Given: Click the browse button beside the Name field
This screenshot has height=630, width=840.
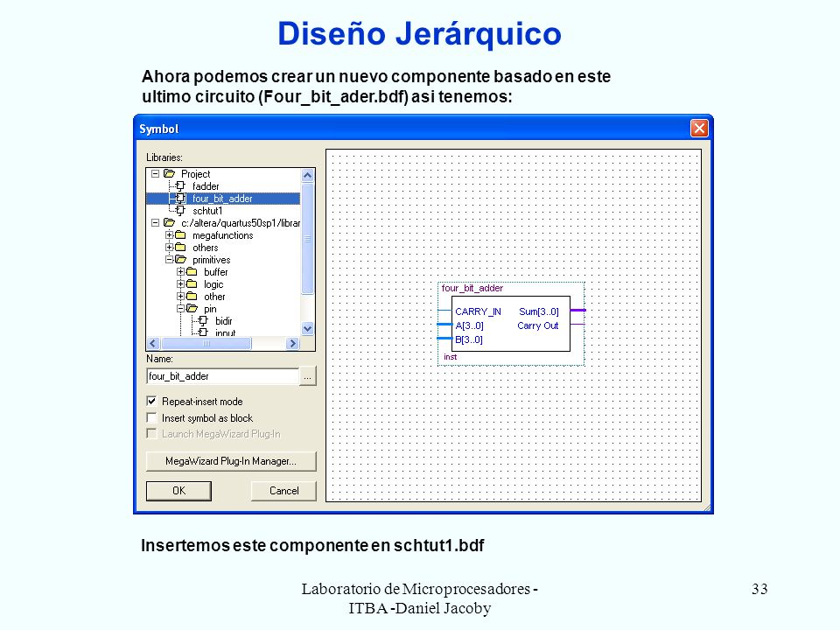Looking at the screenshot, I should pyautogui.click(x=307, y=376).
